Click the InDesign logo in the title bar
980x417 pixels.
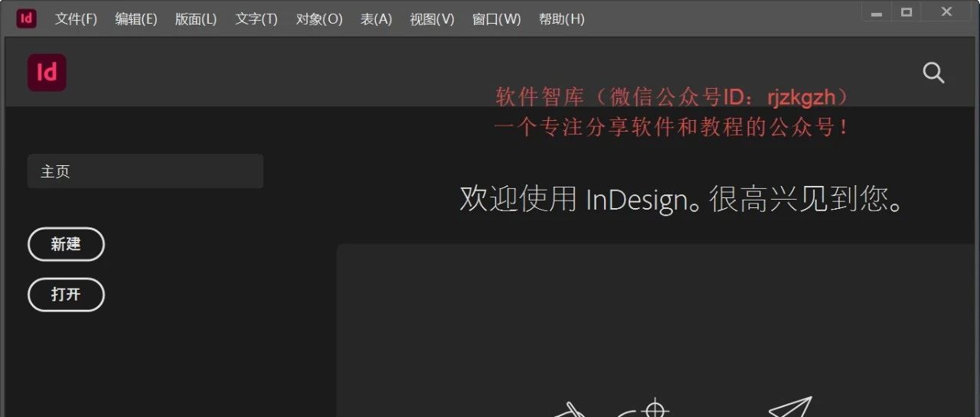(27, 18)
